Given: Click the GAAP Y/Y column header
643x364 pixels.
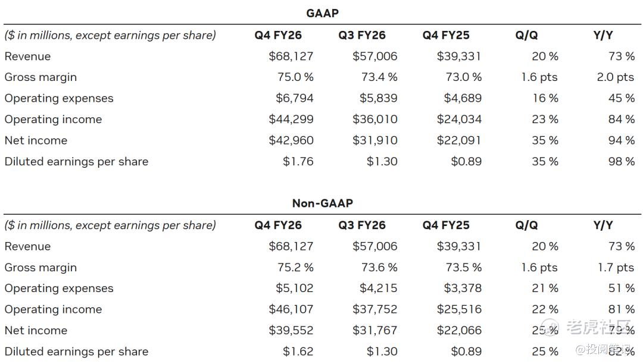Looking at the screenshot, I should pyautogui.click(x=603, y=35).
